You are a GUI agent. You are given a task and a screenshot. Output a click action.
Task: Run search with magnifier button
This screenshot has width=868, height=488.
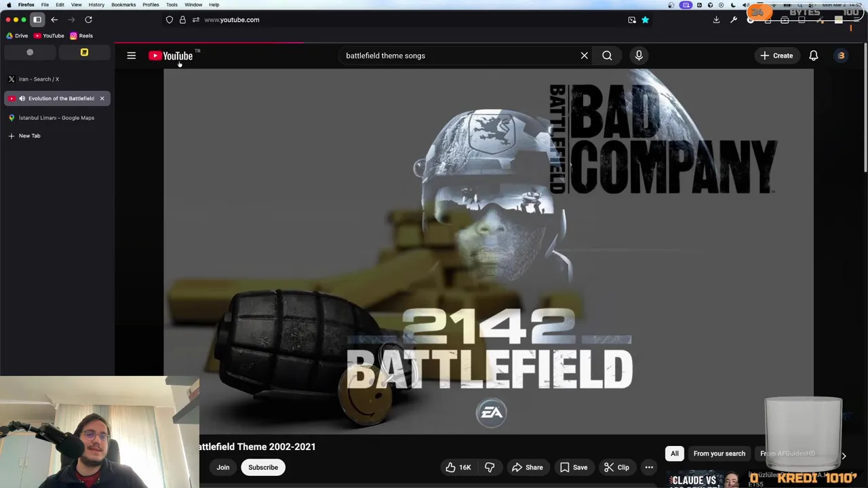click(607, 56)
